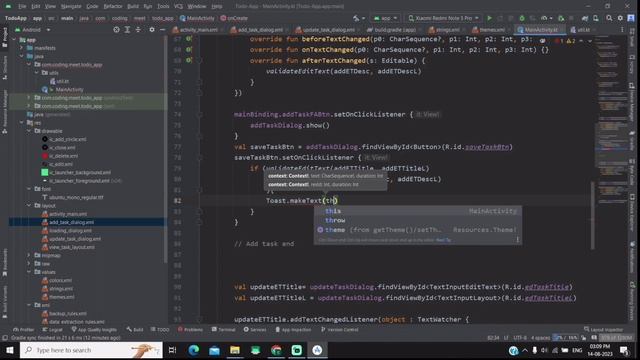Open App Inspection tool window

coord(294,329)
